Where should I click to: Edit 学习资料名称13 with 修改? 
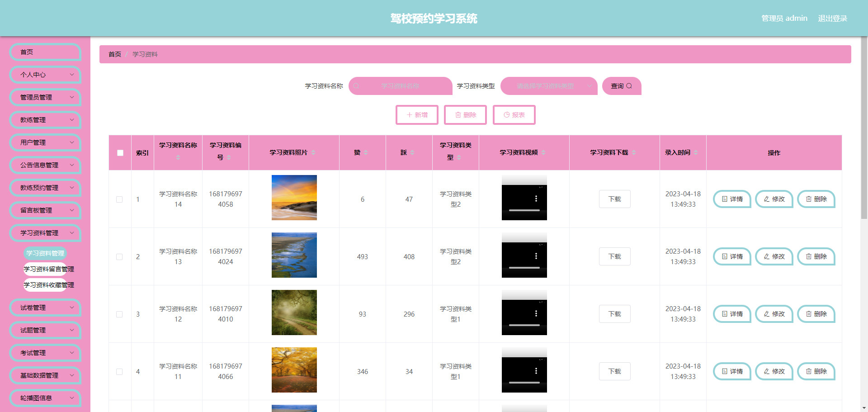(774, 256)
